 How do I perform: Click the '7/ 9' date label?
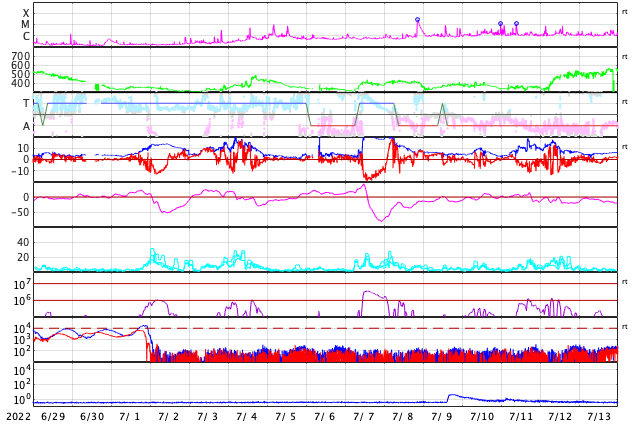tap(442, 416)
